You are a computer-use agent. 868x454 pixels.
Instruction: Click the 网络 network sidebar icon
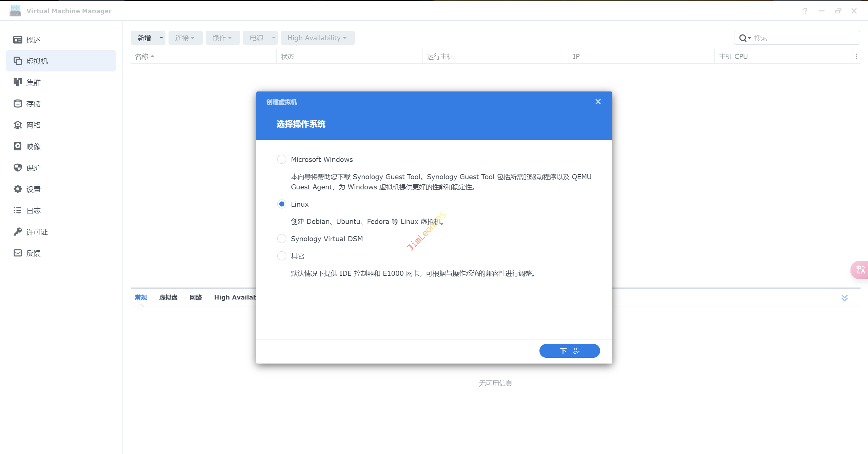[x=18, y=125]
